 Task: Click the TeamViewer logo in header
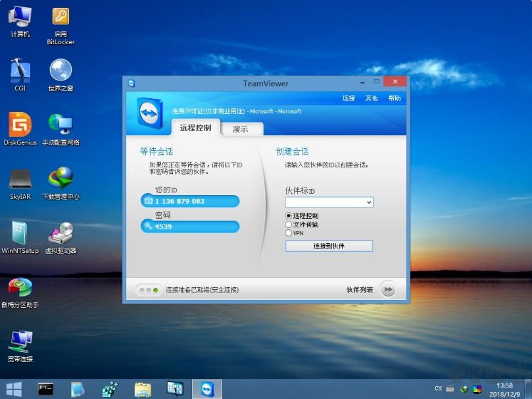point(150,113)
